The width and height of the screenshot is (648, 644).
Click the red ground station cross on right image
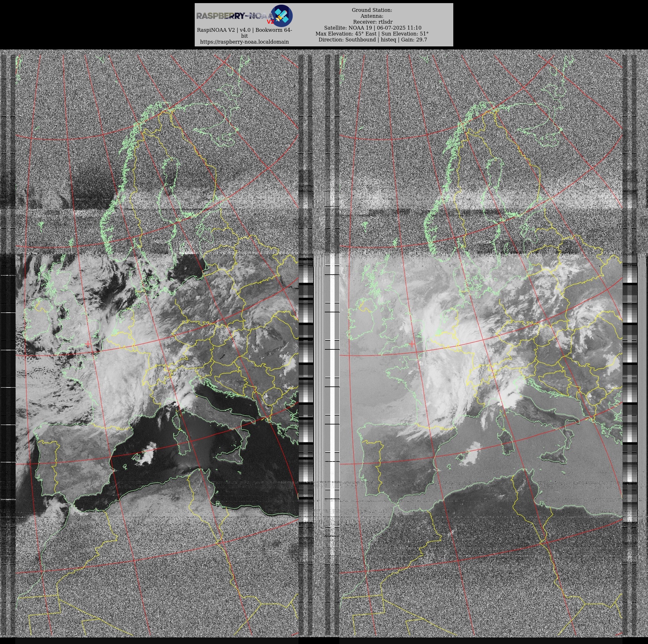coord(412,343)
